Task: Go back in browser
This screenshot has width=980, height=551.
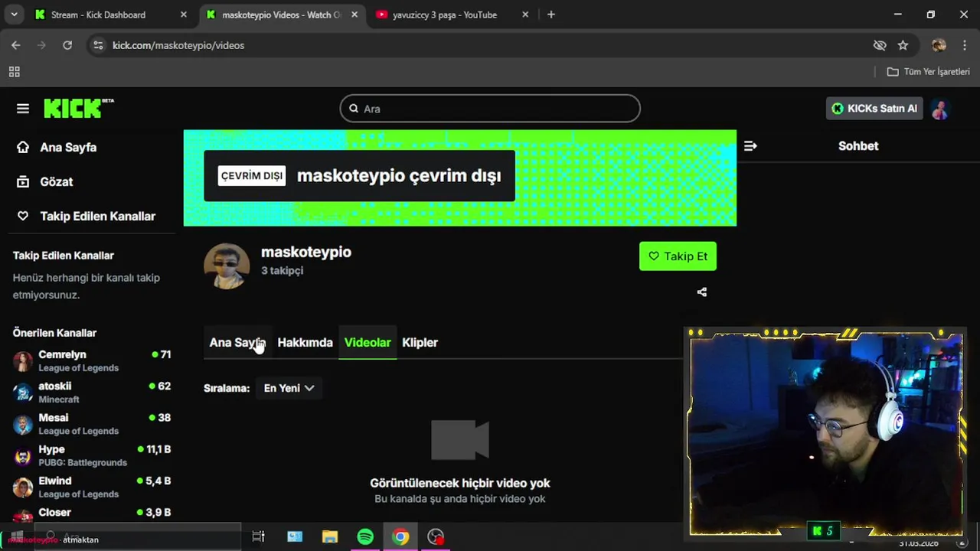Action: [16, 45]
